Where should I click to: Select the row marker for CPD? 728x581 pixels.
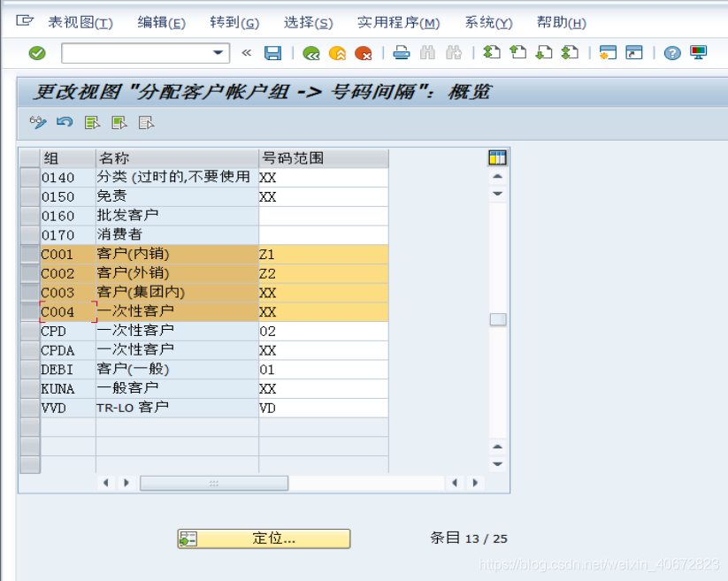[30, 332]
